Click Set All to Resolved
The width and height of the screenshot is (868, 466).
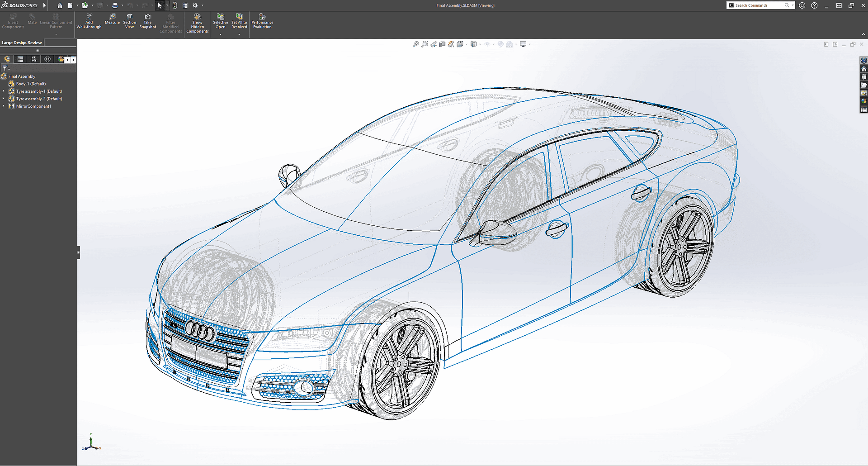click(239, 21)
